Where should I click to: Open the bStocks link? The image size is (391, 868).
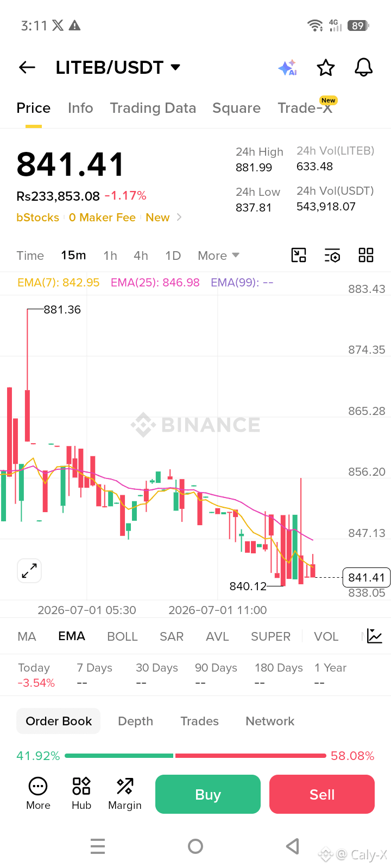tap(37, 218)
